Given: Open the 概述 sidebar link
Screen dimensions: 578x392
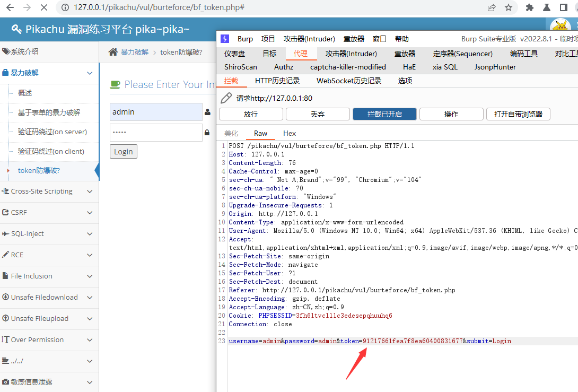Looking at the screenshot, I should [25, 93].
